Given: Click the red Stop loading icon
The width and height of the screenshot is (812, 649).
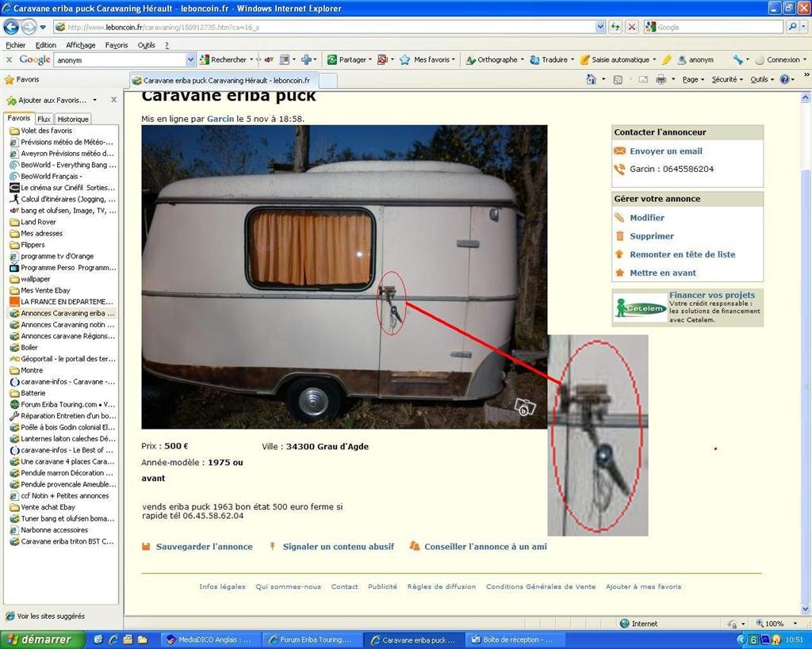Looking at the screenshot, I should pyautogui.click(x=632, y=27).
